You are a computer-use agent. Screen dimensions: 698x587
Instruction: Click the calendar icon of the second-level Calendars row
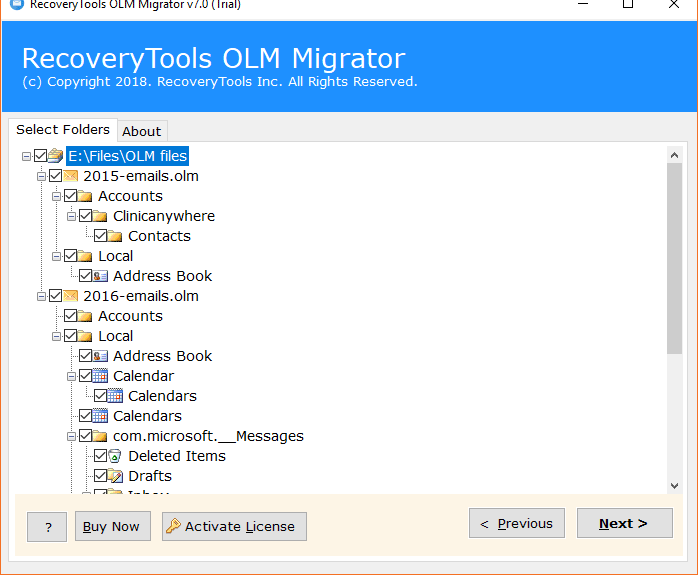click(100, 416)
